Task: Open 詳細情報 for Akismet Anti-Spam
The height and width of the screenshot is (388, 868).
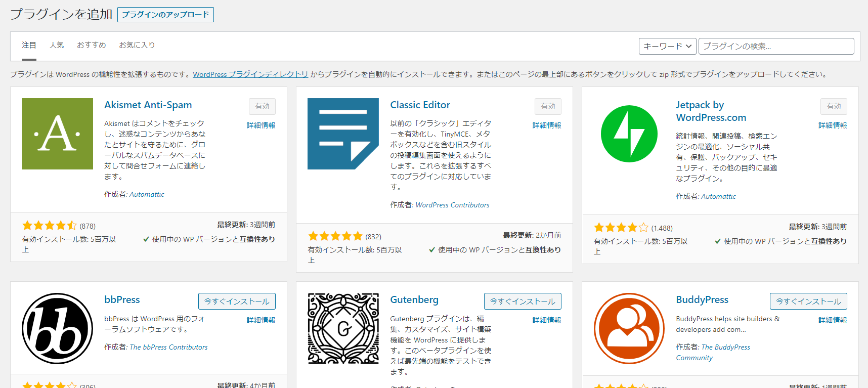Action: pyautogui.click(x=261, y=125)
